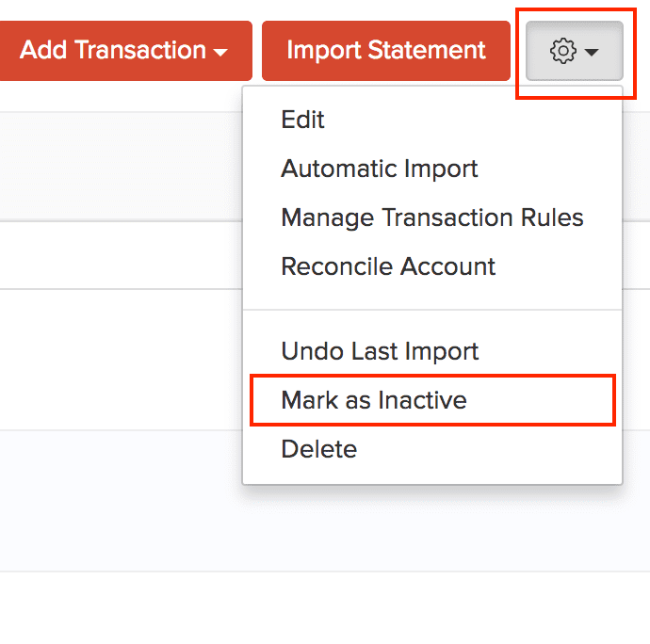
Task: Click the light blue highlighted table row
Action: click(121, 499)
